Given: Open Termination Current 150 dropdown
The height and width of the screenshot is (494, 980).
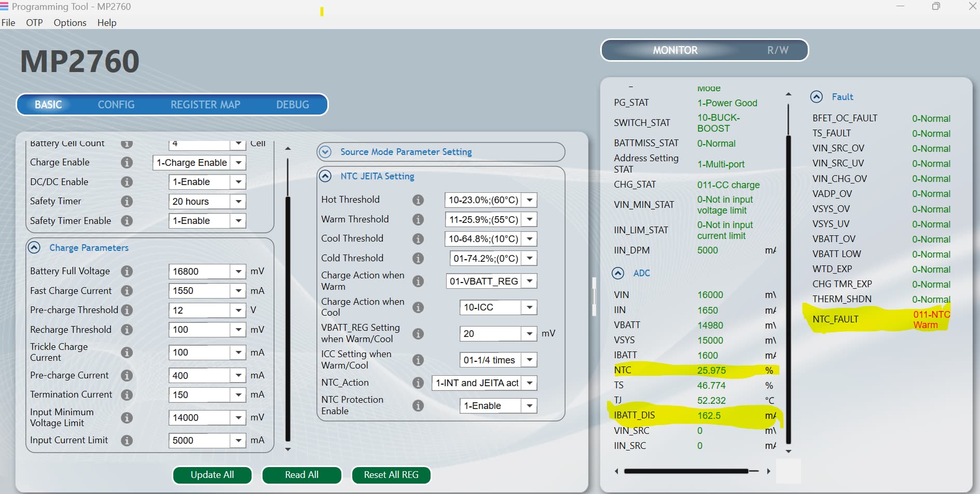Looking at the screenshot, I should (239, 395).
